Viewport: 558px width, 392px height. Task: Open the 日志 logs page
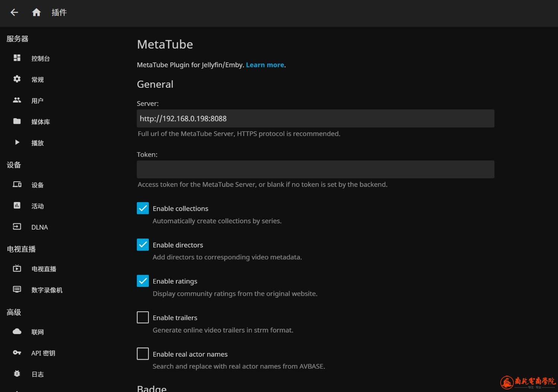(x=37, y=374)
